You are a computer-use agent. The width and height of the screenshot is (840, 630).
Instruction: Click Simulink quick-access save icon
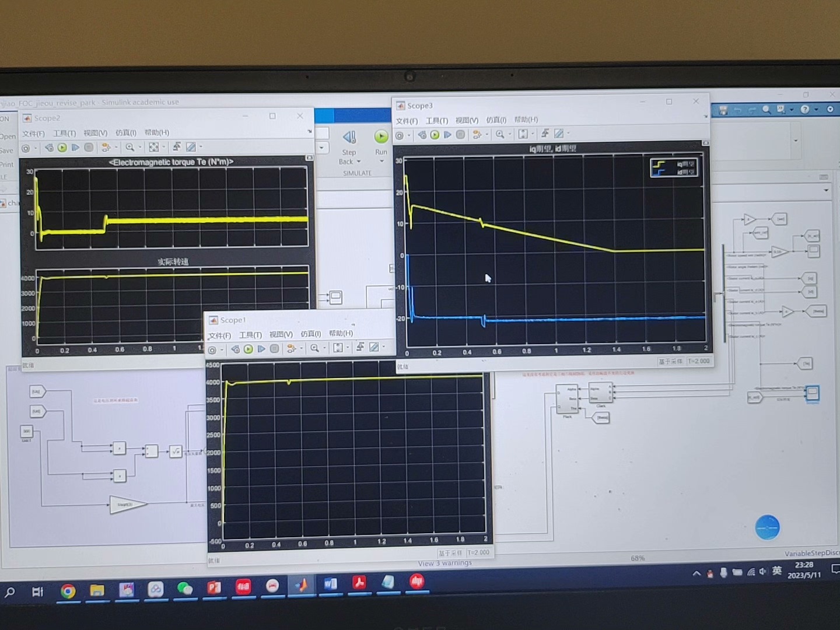point(723,110)
